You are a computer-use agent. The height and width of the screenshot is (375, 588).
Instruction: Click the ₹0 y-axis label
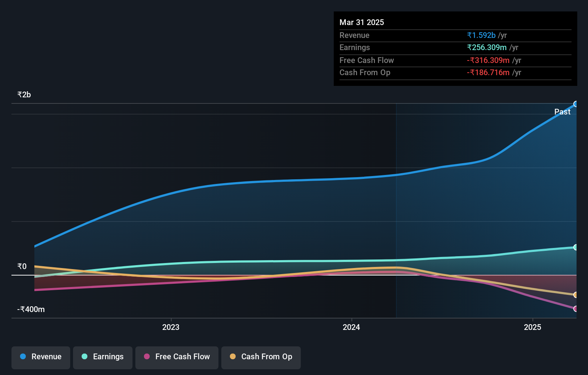(x=22, y=266)
